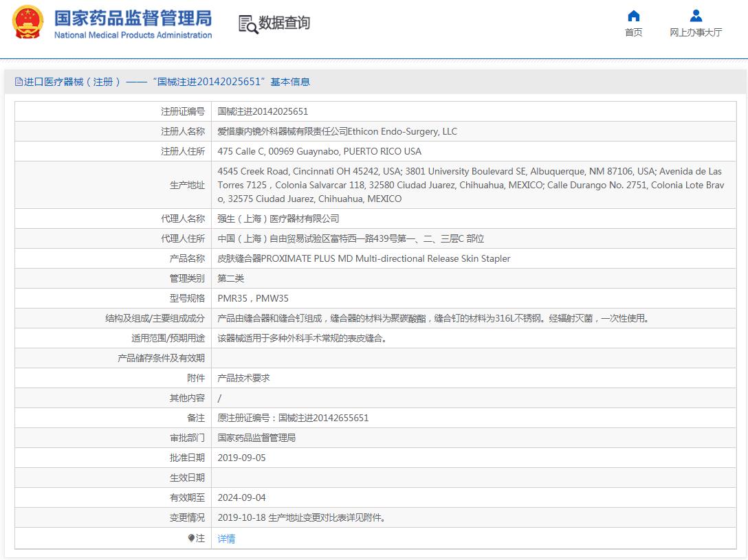Click the 表皮缝合 intended use text
The image size is (748, 560).
tap(302, 338)
